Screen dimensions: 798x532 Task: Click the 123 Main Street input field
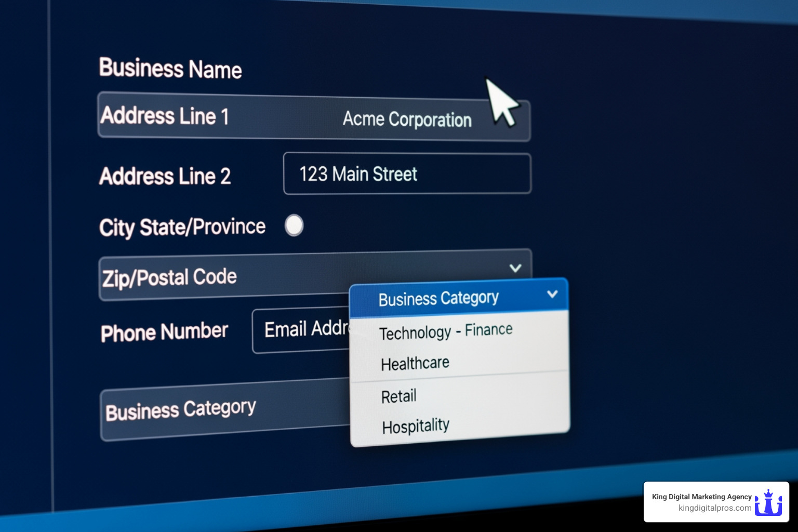point(407,174)
